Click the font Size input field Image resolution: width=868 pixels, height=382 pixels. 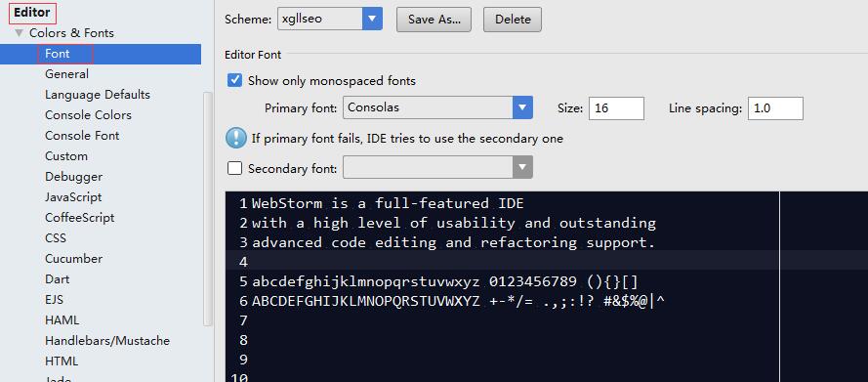pyautogui.click(x=616, y=108)
